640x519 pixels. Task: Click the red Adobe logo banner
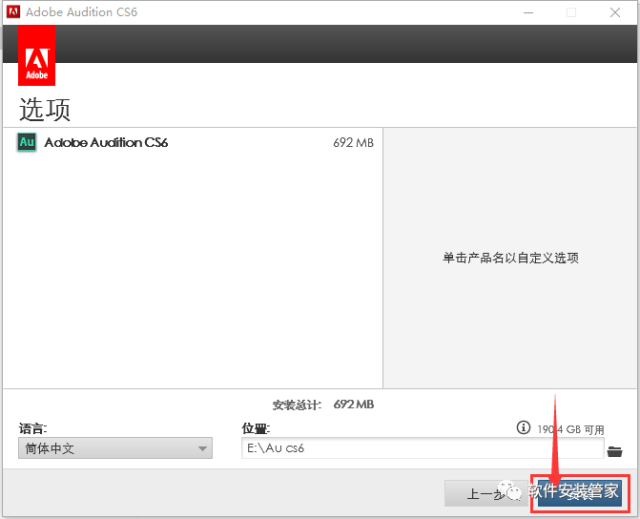[36, 57]
